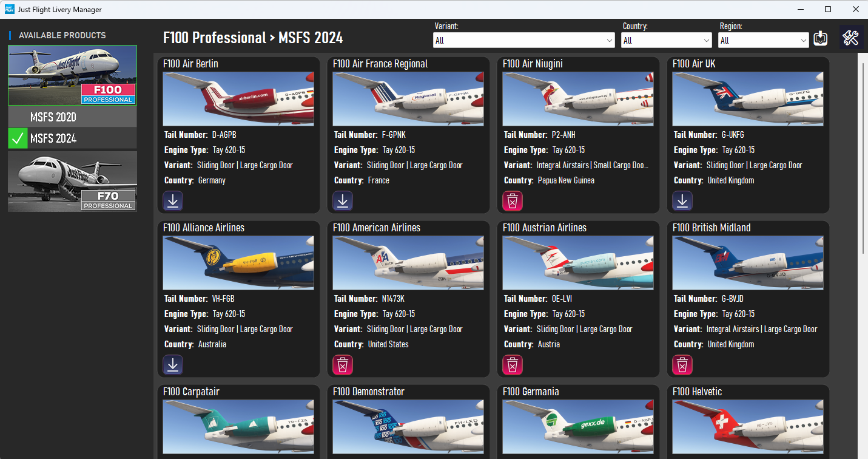Download the F100 Air France Regional livery
This screenshot has width=868, height=459.
click(x=343, y=201)
